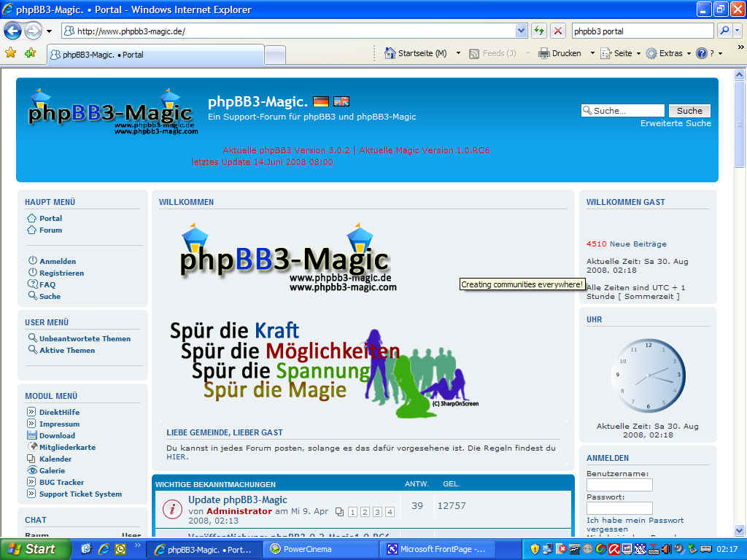This screenshot has height=560, width=747.
Task: Click the Suche link in Haupt Menü
Action: coord(50,296)
